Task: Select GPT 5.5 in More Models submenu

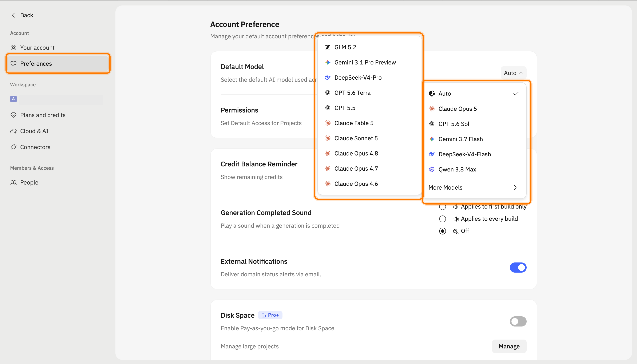Action: 369,108
